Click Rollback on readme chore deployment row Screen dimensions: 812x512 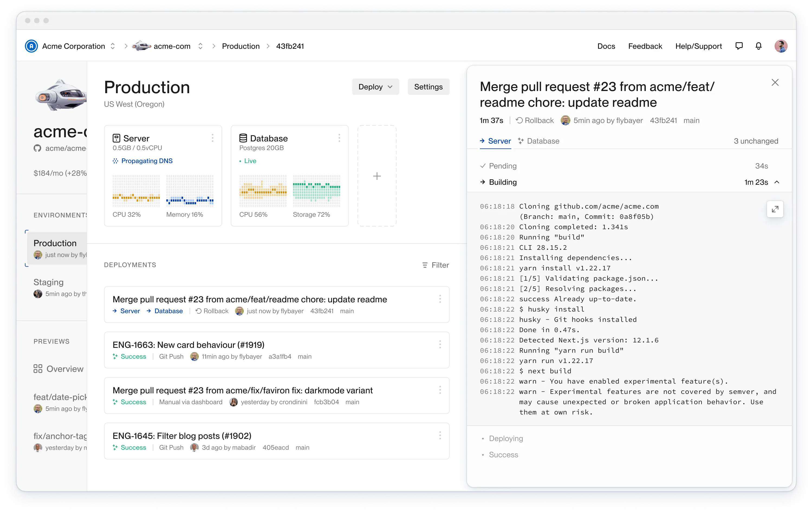click(212, 311)
